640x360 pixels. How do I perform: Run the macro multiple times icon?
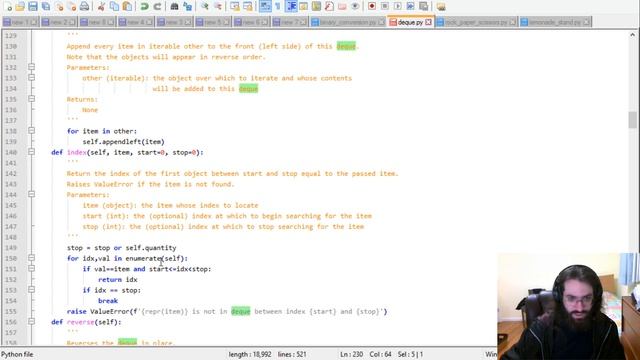pyautogui.click(x=410, y=6)
